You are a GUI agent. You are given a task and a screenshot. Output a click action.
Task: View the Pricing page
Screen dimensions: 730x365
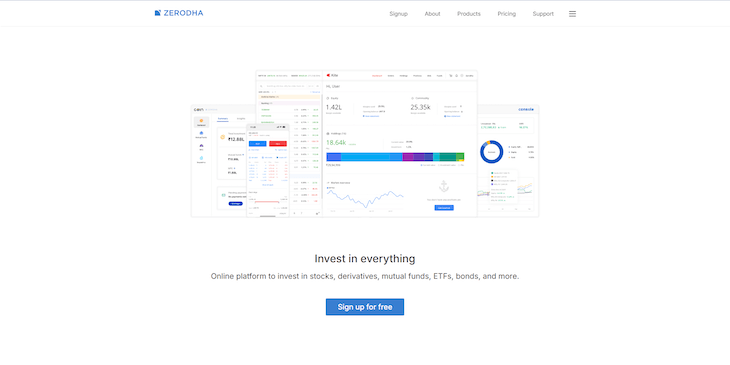[507, 14]
